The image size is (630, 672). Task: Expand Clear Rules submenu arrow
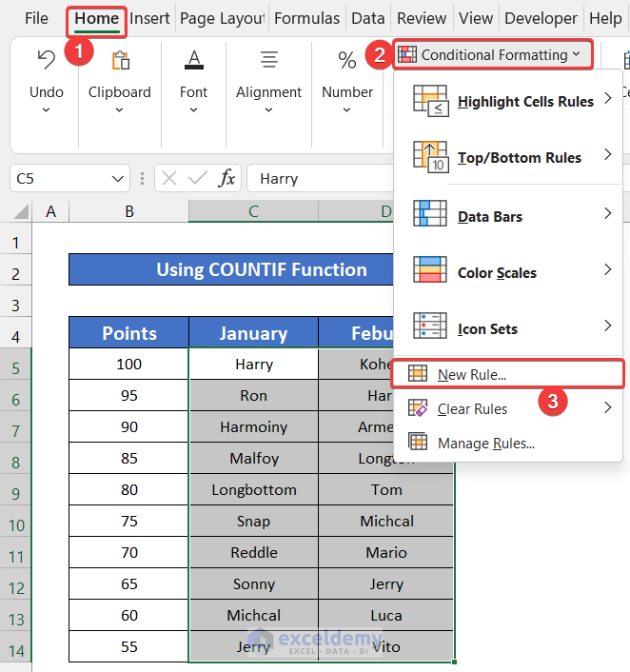(608, 407)
